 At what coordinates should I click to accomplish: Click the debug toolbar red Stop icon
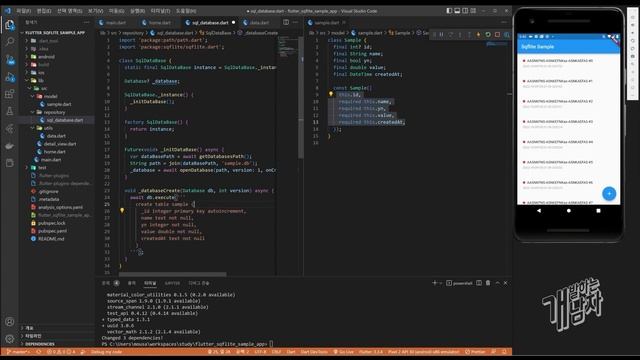click(x=497, y=35)
